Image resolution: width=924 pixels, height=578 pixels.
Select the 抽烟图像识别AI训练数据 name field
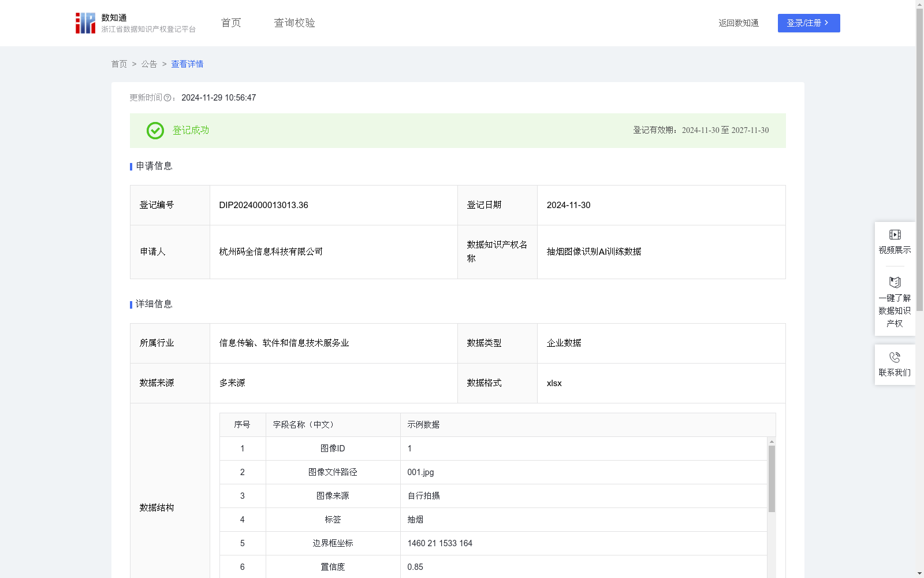594,251
